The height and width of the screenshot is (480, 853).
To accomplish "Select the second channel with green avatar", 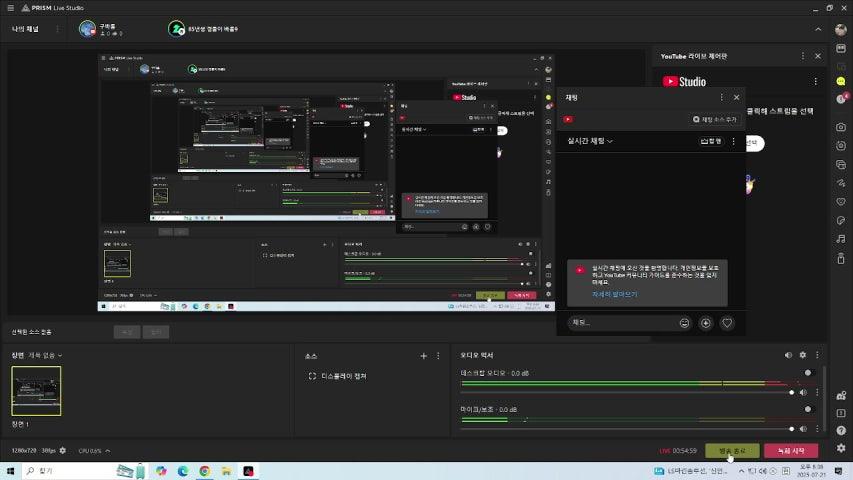I will 176,29.
